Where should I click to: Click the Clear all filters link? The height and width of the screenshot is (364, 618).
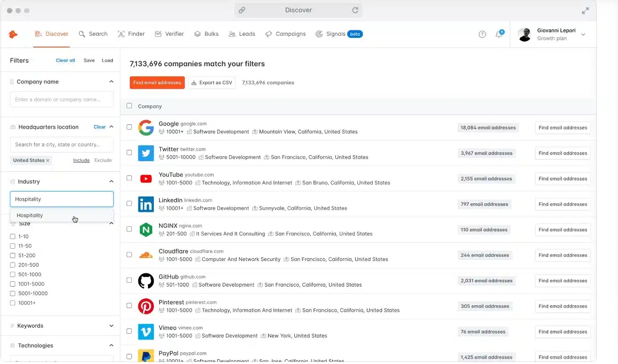(65, 60)
